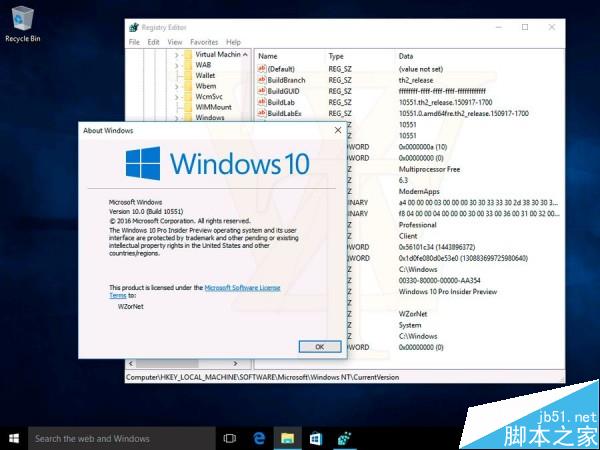Select the BuildLab value icon

[262, 102]
